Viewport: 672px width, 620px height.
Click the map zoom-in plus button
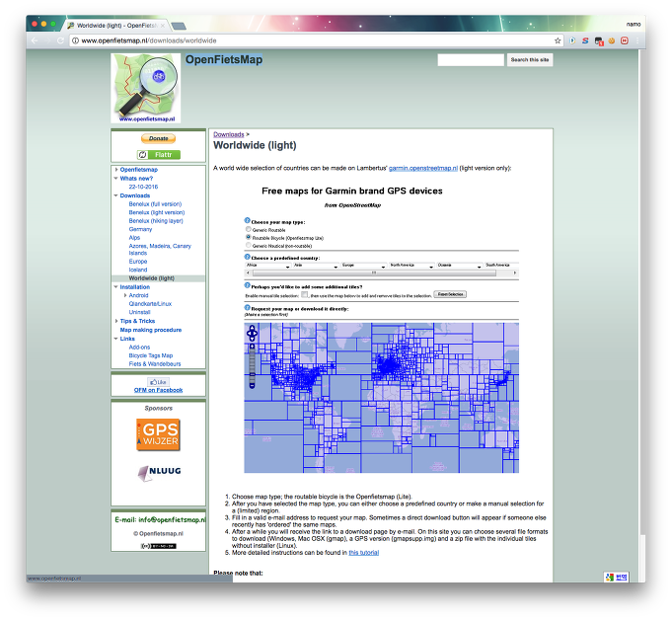[x=252, y=346]
